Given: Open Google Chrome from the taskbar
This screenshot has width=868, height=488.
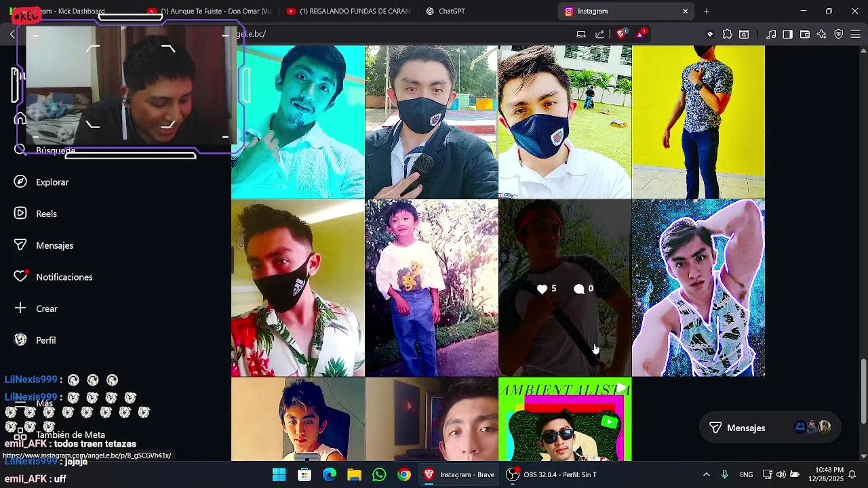Looking at the screenshot, I should (x=404, y=474).
